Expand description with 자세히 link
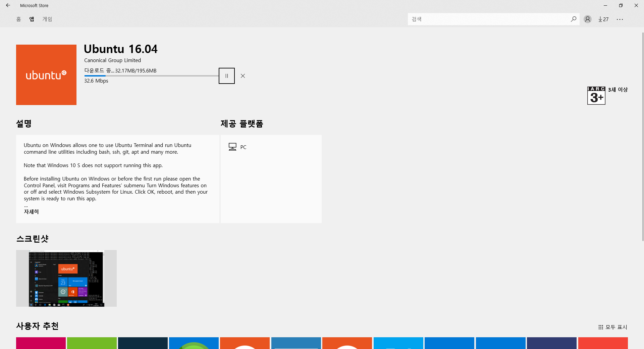Viewport: 644px width, 349px height. coord(31,212)
